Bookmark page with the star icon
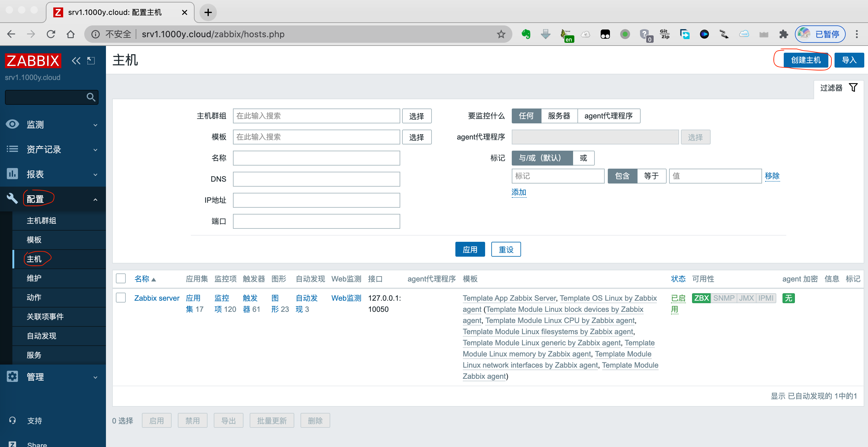 pyautogui.click(x=501, y=34)
